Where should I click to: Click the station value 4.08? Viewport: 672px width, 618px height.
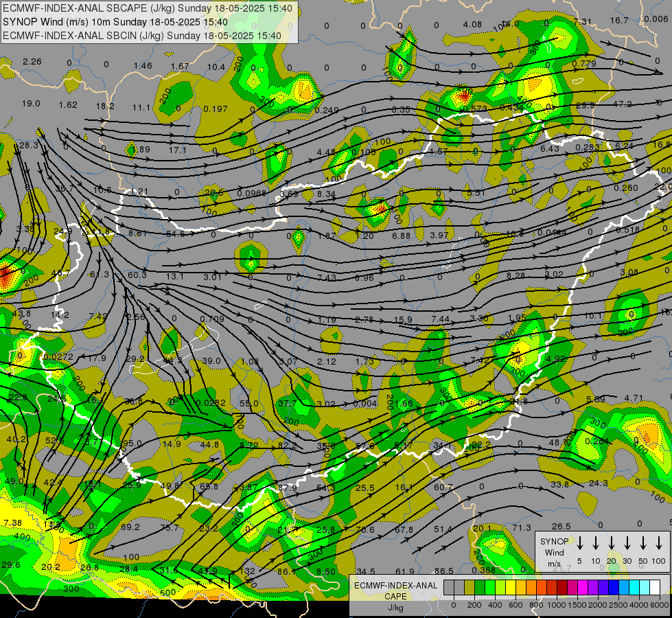point(472,25)
